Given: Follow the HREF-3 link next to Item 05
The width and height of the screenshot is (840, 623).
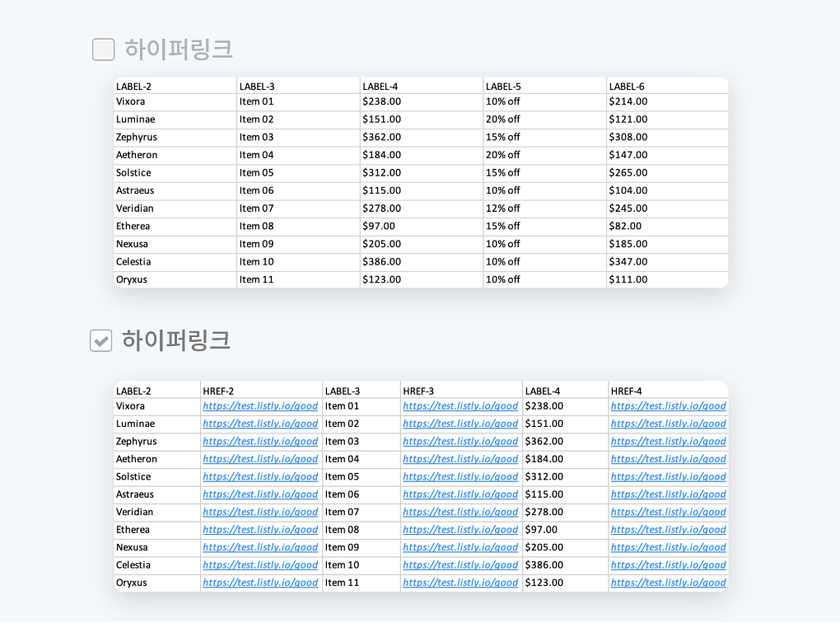Looking at the screenshot, I should (460, 476).
